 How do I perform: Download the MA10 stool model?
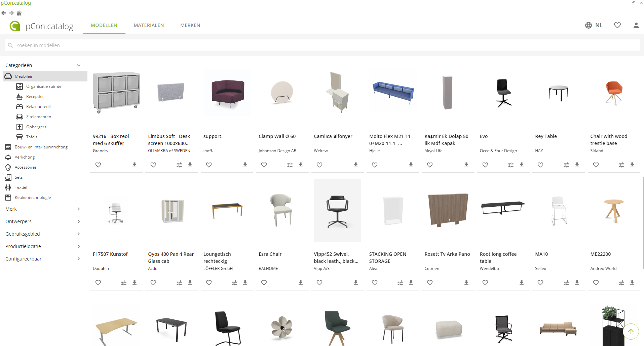tap(577, 283)
